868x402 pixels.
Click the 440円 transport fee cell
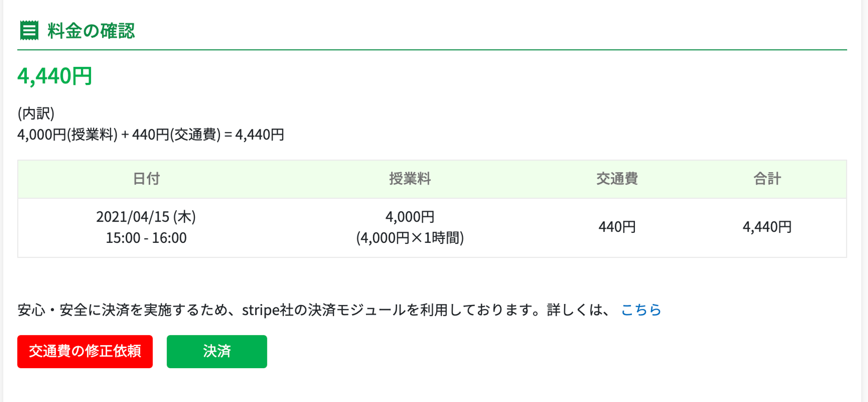point(617,227)
